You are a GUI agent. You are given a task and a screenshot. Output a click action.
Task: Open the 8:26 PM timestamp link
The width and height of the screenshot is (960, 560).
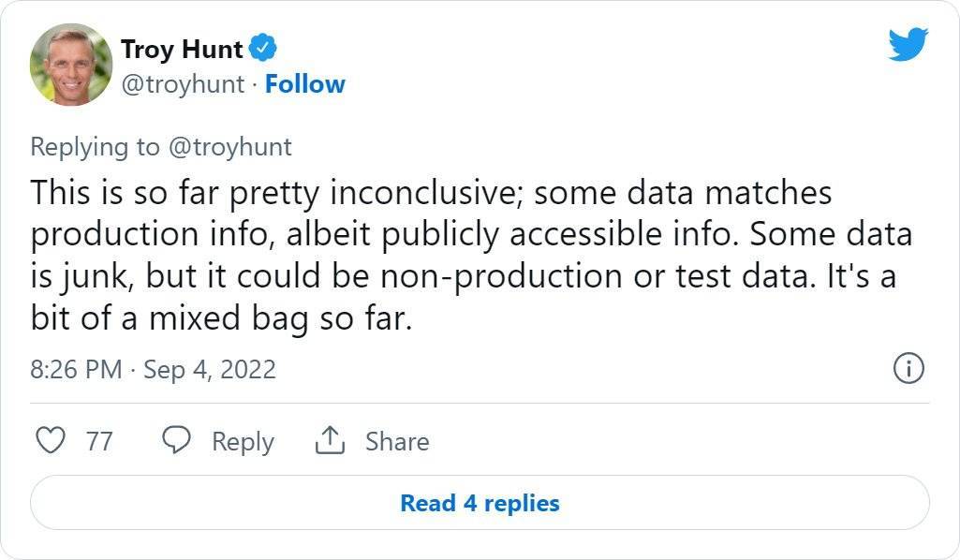[x=76, y=369]
